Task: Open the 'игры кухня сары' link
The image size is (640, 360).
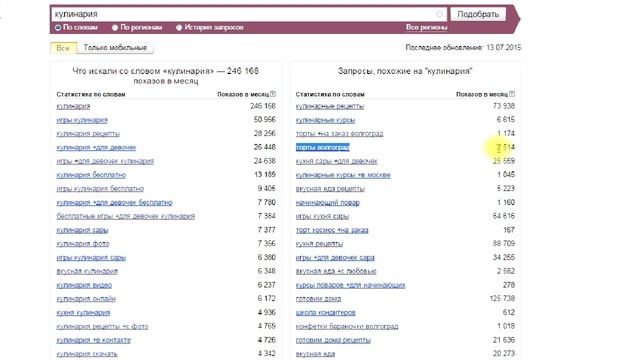Action: coord(322,216)
